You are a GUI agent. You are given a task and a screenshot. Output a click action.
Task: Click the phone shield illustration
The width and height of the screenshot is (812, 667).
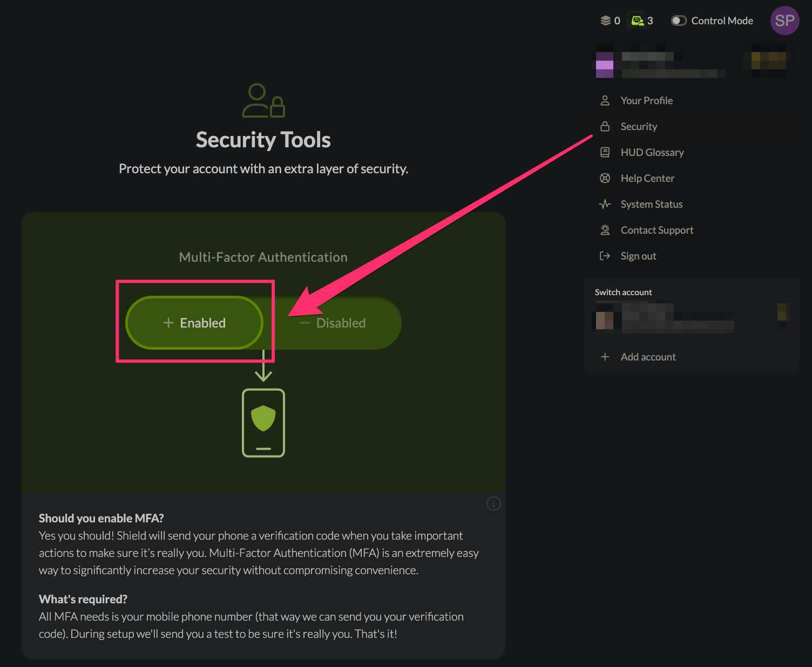click(x=263, y=423)
